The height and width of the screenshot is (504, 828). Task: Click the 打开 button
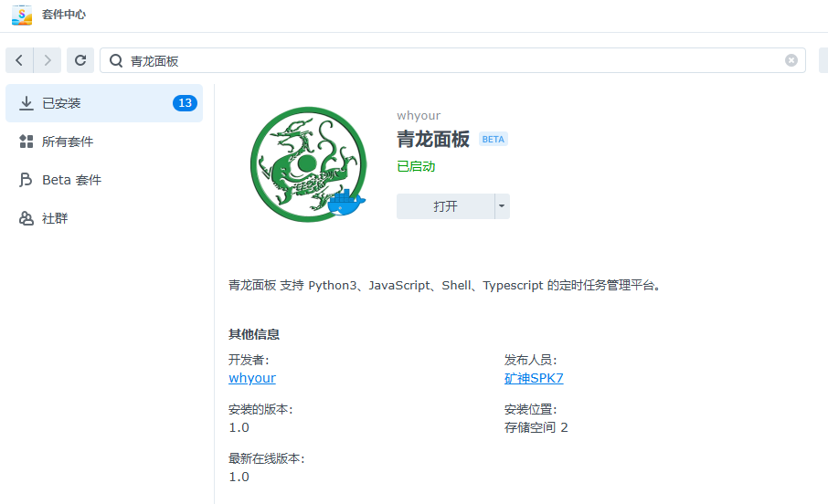[445, 206]
